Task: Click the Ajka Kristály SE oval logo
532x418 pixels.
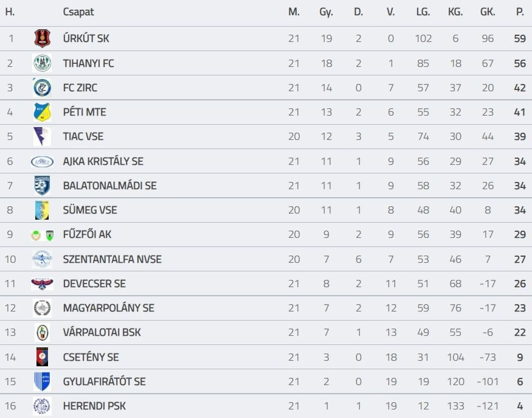Action: pos(42,161)
